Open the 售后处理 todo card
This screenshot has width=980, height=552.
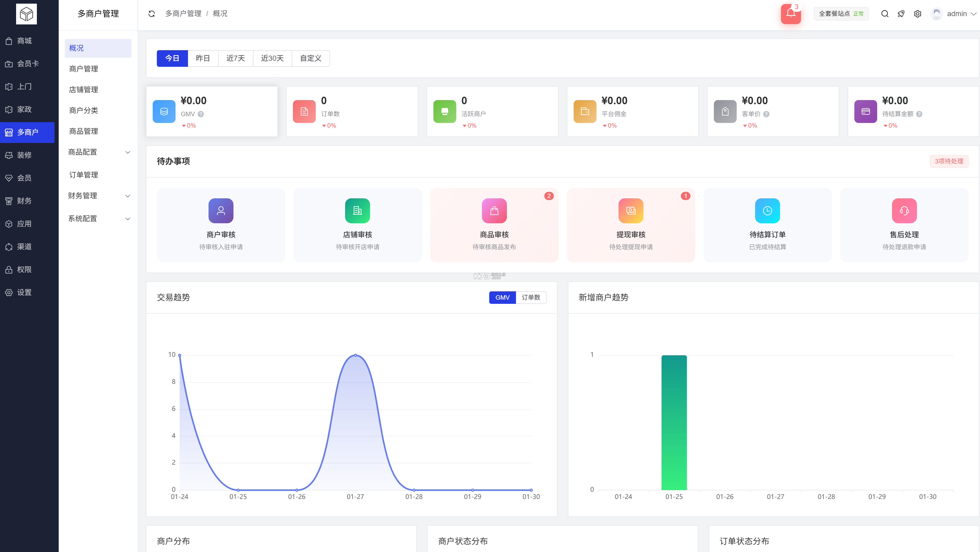pos(904,225)
